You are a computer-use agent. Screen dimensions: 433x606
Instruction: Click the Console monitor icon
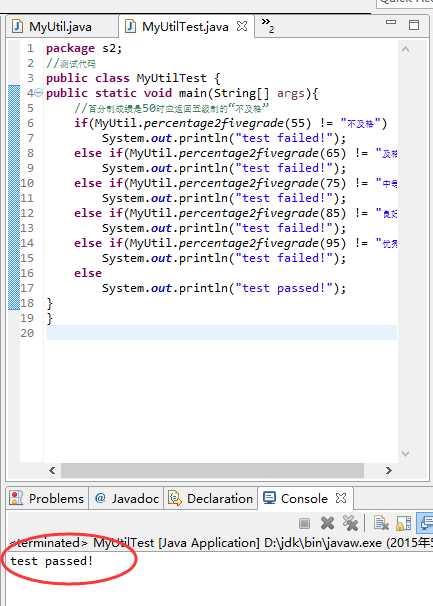(269, 498)
